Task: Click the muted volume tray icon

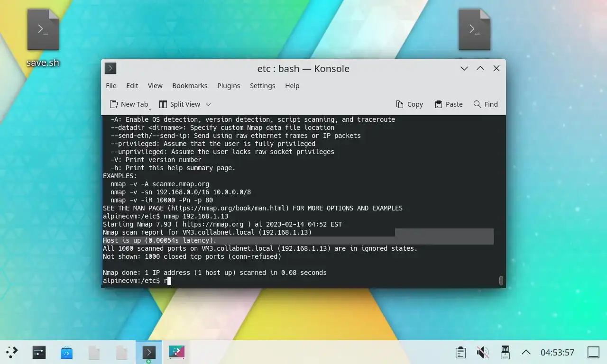Action: (483, 352)
